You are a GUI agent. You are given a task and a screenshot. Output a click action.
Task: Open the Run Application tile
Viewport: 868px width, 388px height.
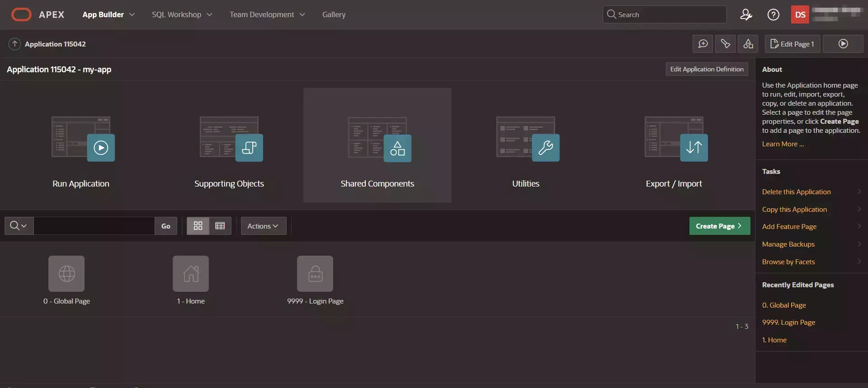coord(81,145)
